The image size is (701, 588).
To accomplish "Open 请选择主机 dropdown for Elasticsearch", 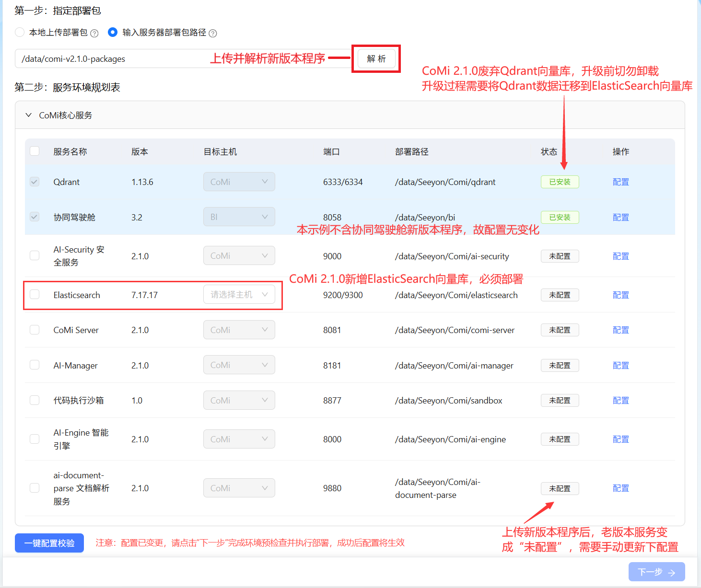I will click(239, 294).
